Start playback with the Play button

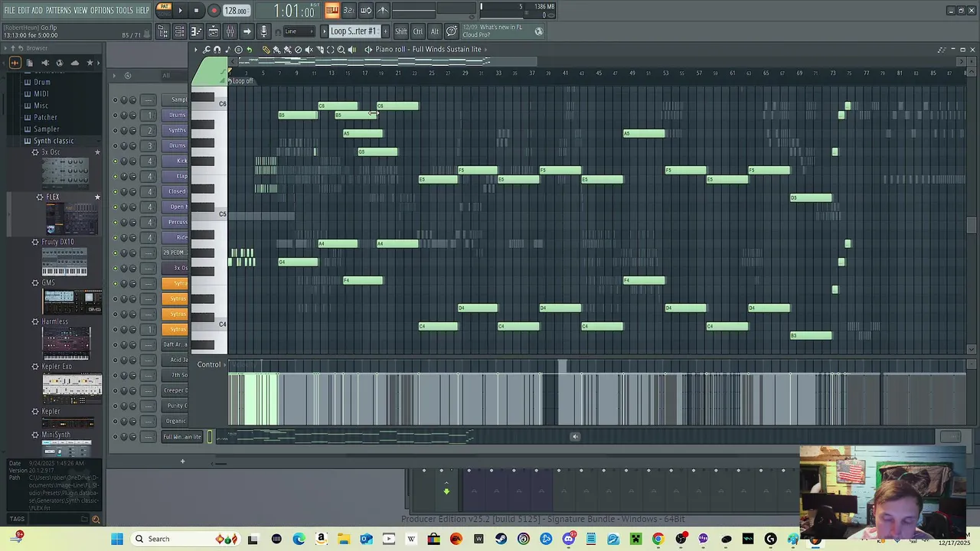click(180, 11)
